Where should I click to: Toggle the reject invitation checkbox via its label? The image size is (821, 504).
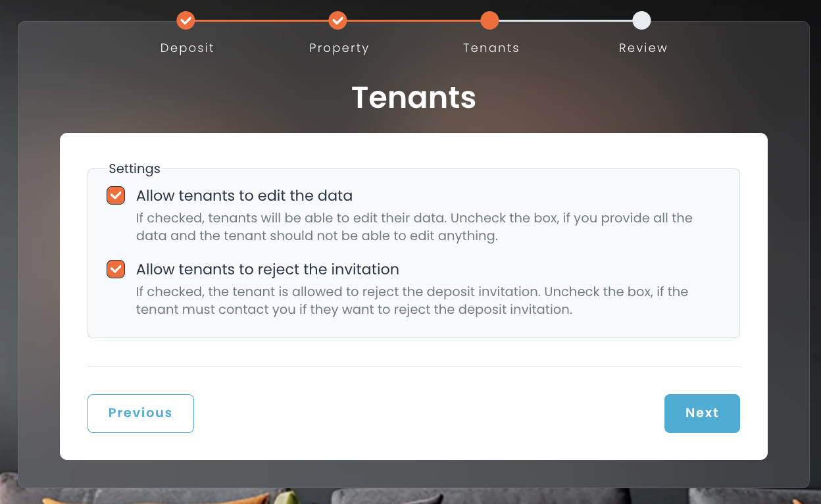coord(267,269)
